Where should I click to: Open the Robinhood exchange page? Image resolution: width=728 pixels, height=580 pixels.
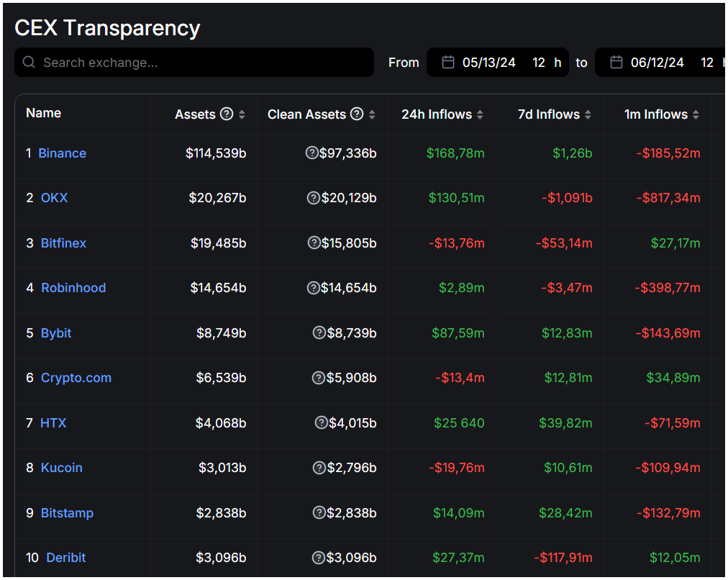(73, 288)
